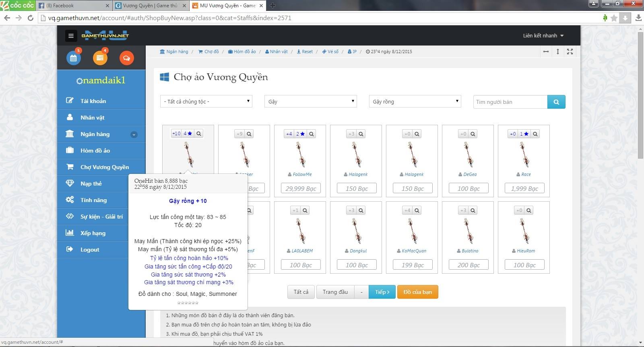
Task: Click magnifier icon on FollowMe's staff item
Action: [311, 134]
